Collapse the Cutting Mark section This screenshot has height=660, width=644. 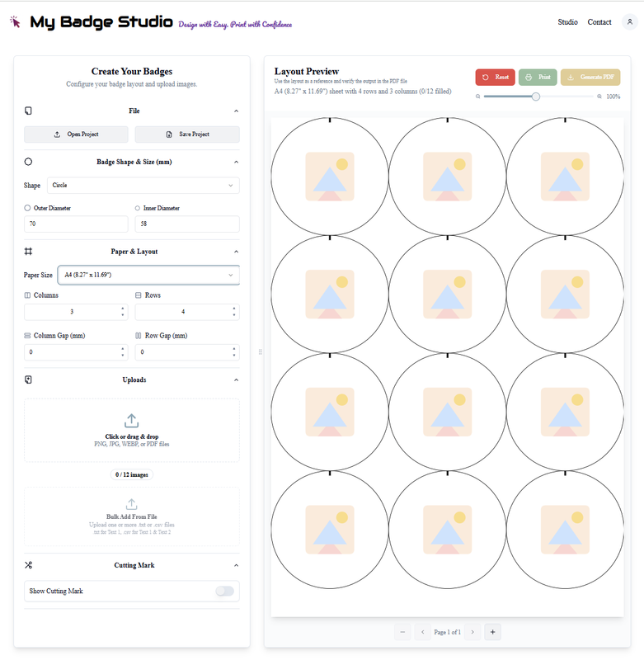(x=236, y=565)
